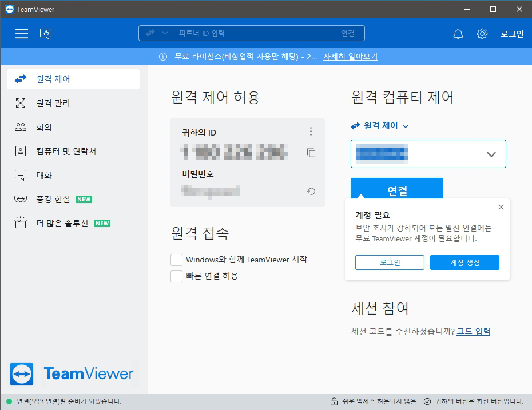
Task: Open the 코드 입력 link
Action: pyautogui.click(x=473, y=331)
